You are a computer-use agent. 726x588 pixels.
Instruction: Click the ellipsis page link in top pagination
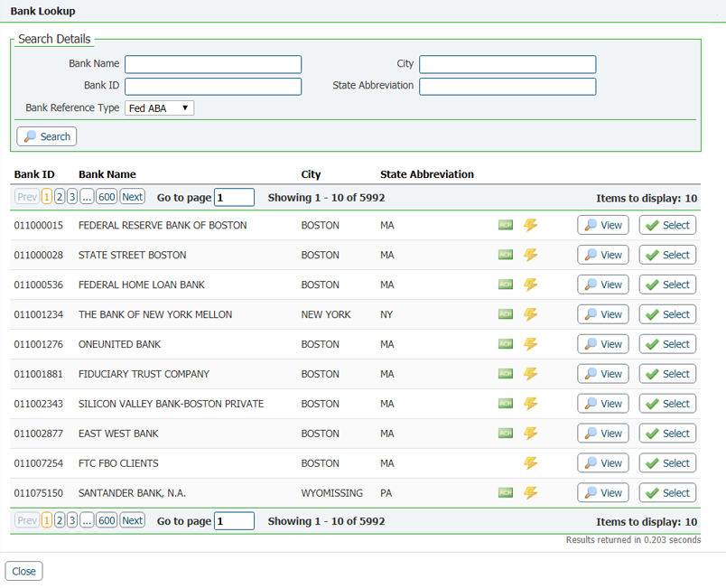[x=87, y=197]
